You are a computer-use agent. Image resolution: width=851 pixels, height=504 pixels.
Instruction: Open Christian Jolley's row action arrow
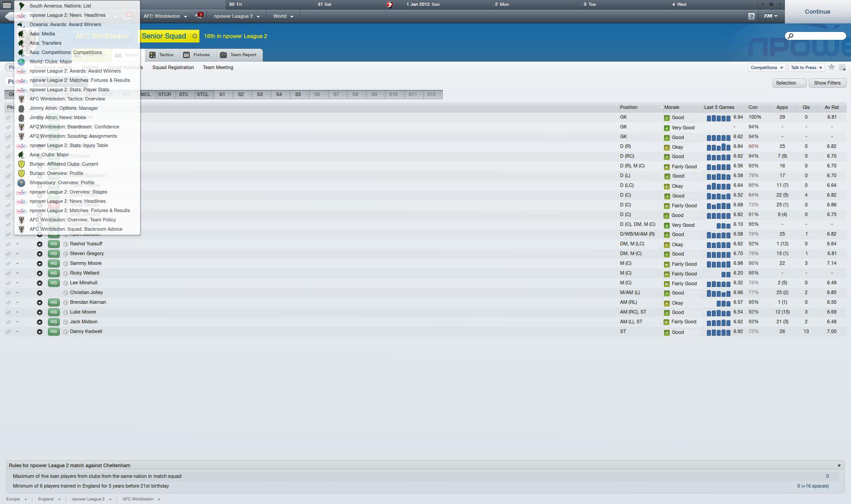39,293
